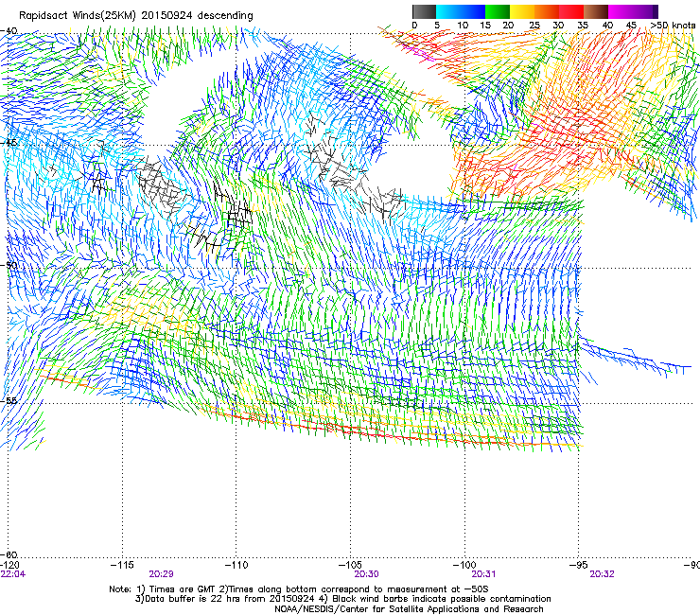The width and height of the screenshot is (700, 615).
Task: Click the brown 35-40 knots legend band
Action: (596, 11)
